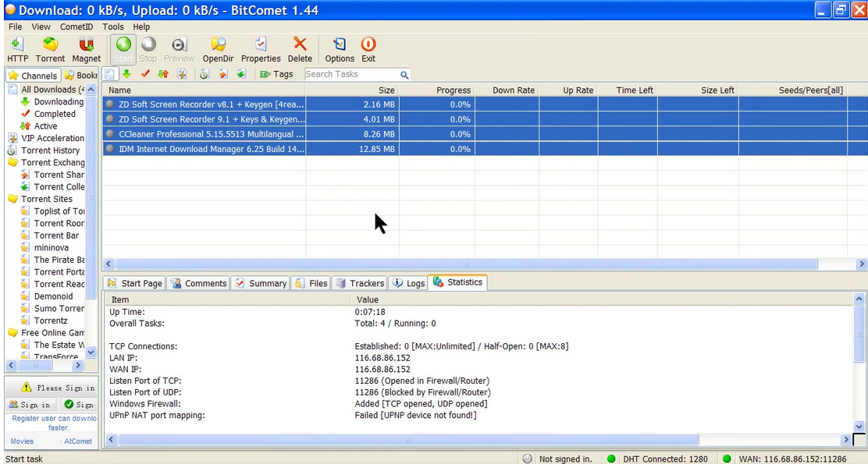
Task: Select the CCleaner Professional task row
Action: pos(485,134)
